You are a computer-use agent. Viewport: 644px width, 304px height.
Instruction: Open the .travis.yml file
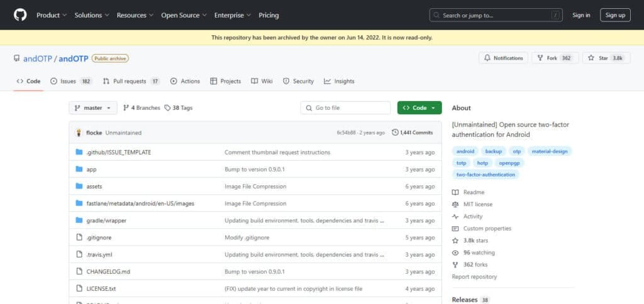99,255
